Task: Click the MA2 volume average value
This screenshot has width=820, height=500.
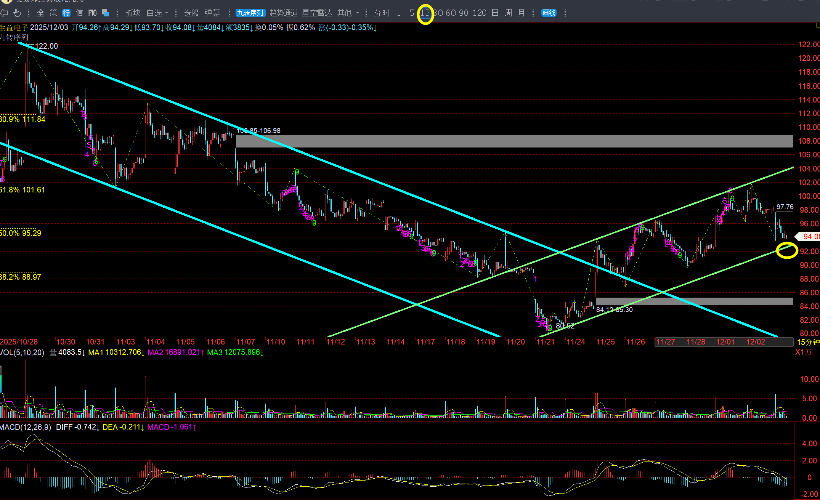Action: click(174, 353)
